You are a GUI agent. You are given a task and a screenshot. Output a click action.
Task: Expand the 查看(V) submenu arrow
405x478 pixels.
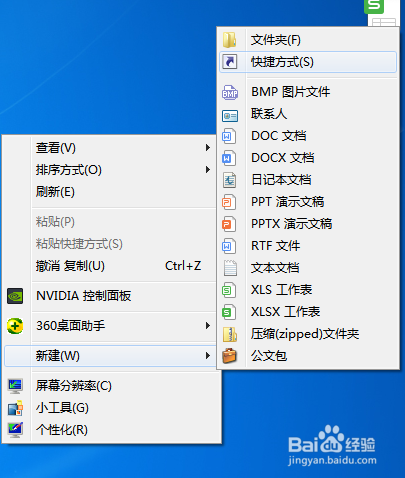pos(208,148)
